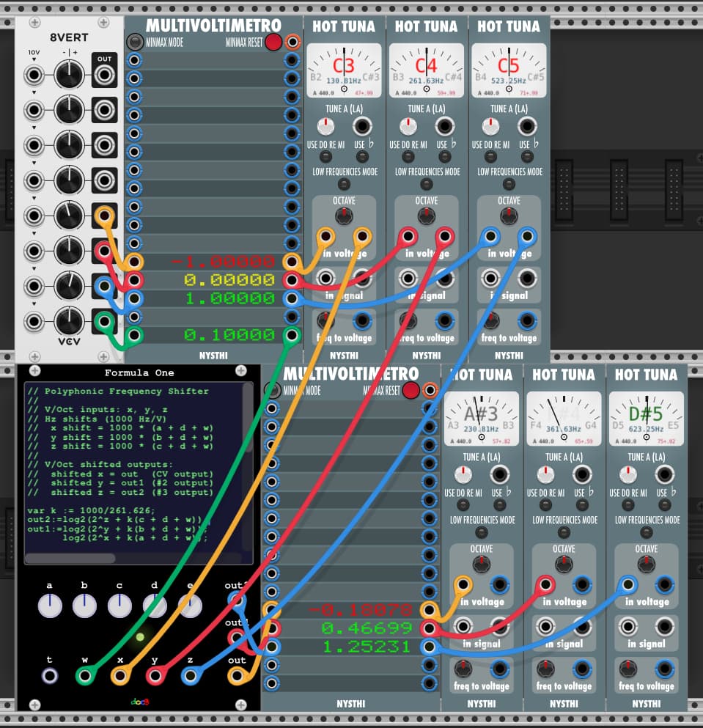Toggle USE DO RE MI on C4 Hot Tuna
This screenshot has height=728, width=703.
click(408, 156)
